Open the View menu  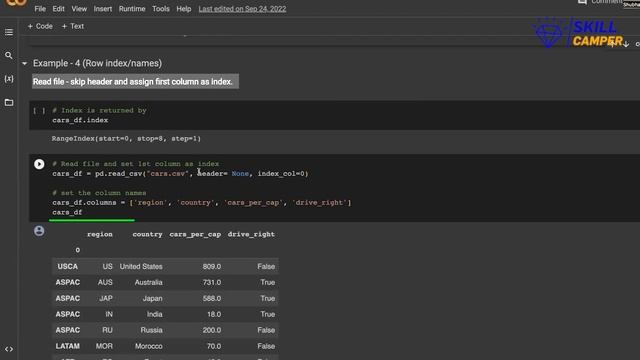(x=79, y=9)
